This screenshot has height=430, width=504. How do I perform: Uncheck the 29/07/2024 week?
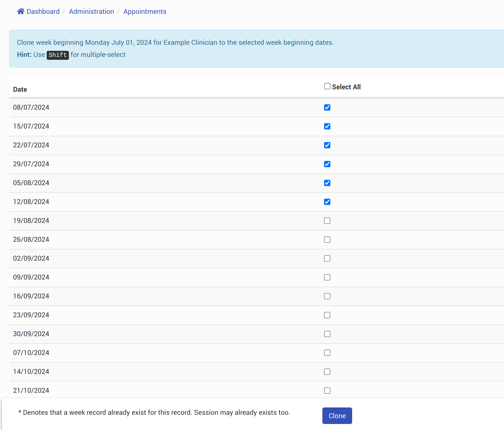click(327, 164)
